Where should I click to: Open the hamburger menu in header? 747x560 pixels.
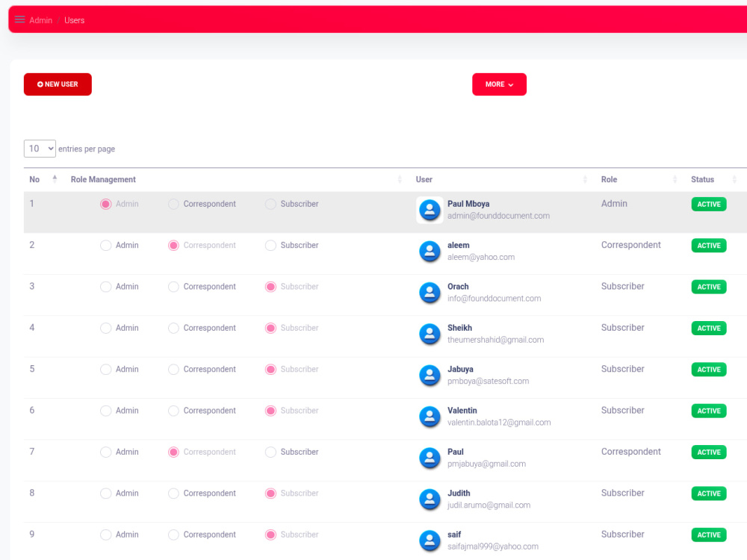click(19, 19)
